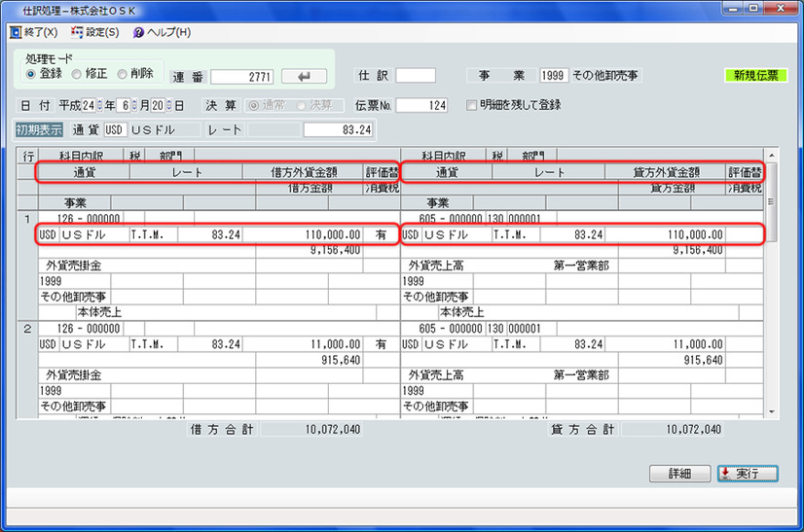Click the exit icon beside 終了(X)

16,32
